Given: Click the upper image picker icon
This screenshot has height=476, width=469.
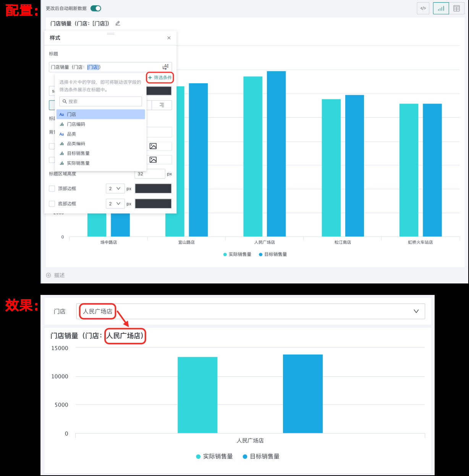Looking at the screenshot, I should click(x=153, y=146).
